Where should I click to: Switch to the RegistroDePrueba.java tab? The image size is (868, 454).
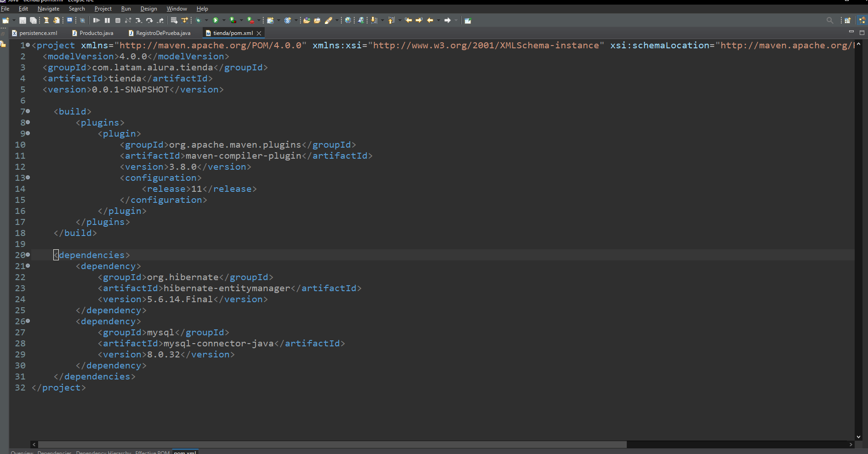160,33
